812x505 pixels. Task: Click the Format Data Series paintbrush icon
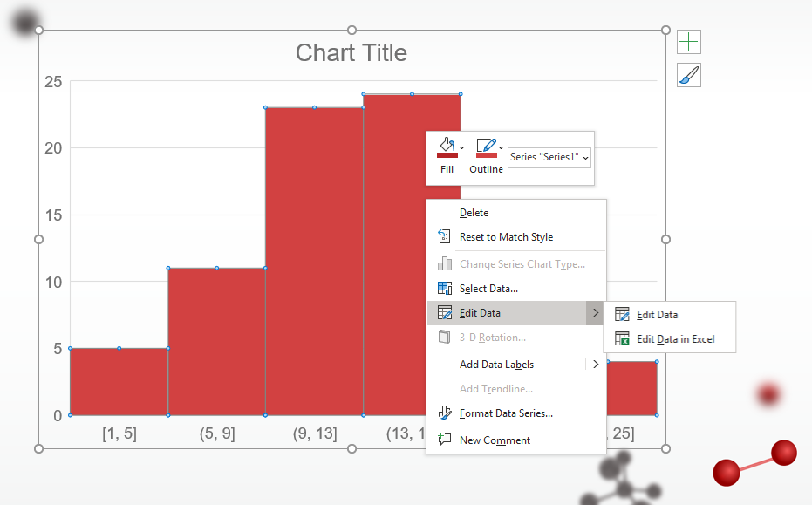tap(445, 413)
